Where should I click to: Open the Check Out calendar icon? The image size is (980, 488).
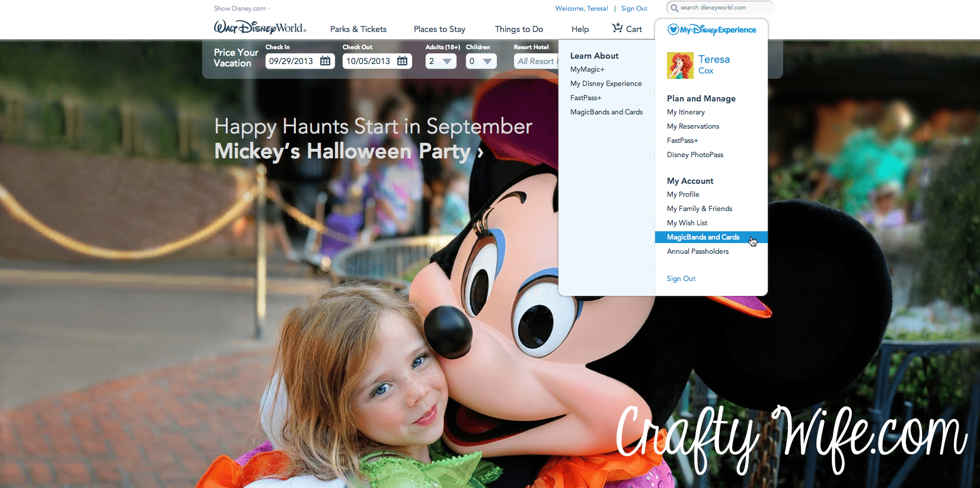(403, 60)
